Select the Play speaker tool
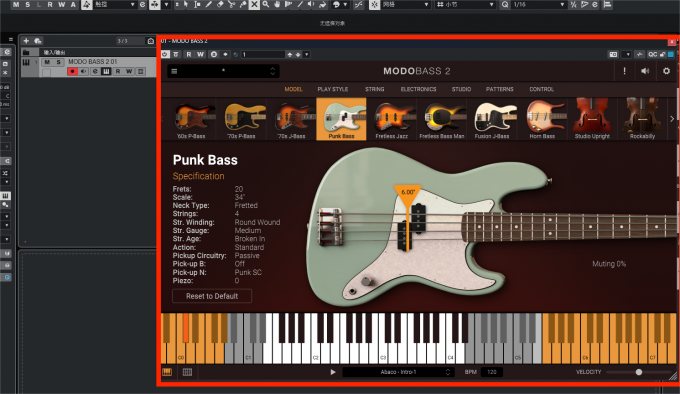The width and height of the screenshot is (680, 394). [311, 4]
